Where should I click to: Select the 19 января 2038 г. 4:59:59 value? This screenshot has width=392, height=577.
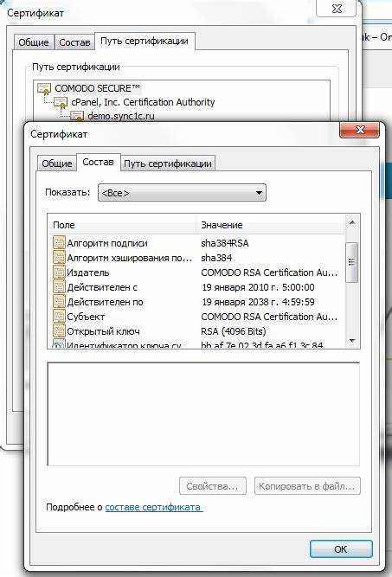pyautogui.click(x=258, y=302)
